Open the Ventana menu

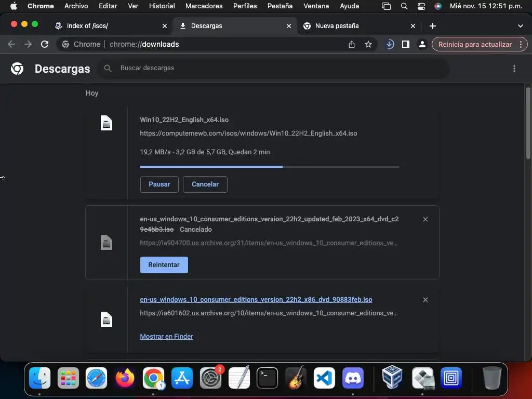(316, 6)
